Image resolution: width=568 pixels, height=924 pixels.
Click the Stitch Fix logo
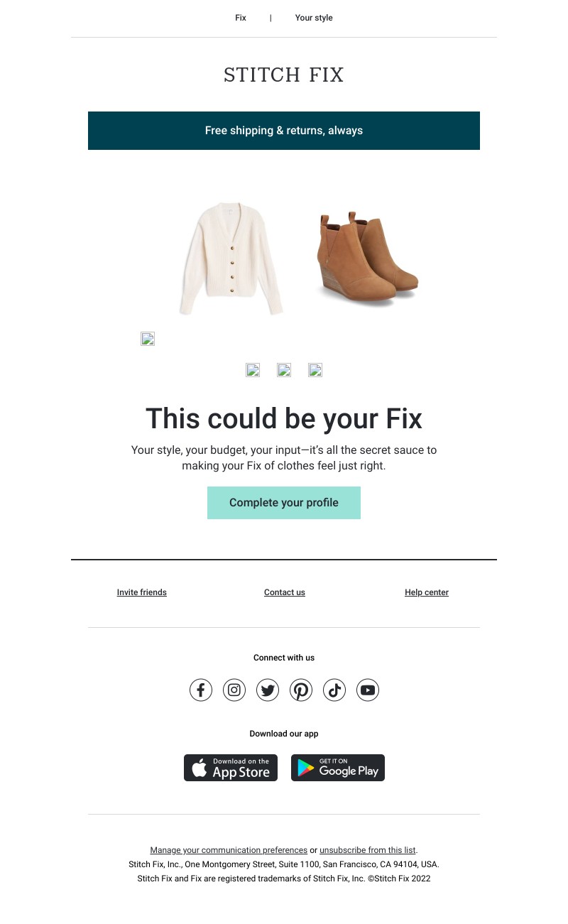pyautogui.click(x=284, y=75)
